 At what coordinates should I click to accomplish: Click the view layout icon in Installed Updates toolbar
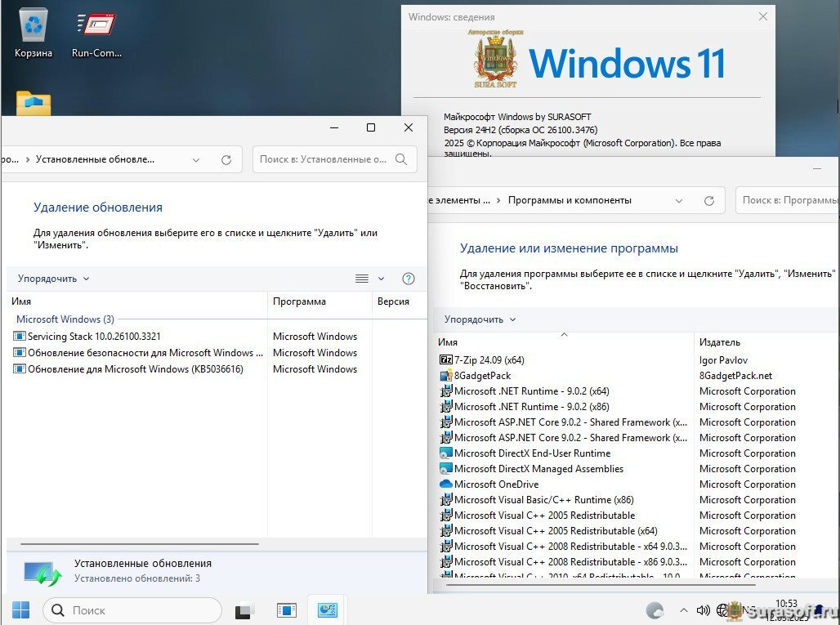point(362,279)
